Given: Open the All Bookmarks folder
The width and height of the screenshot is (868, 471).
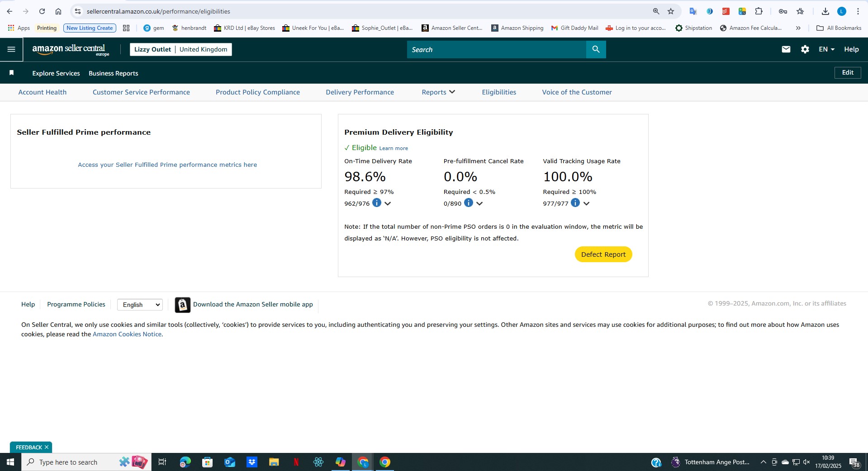Looking at the screenshot, I should (x=839, y=28).
